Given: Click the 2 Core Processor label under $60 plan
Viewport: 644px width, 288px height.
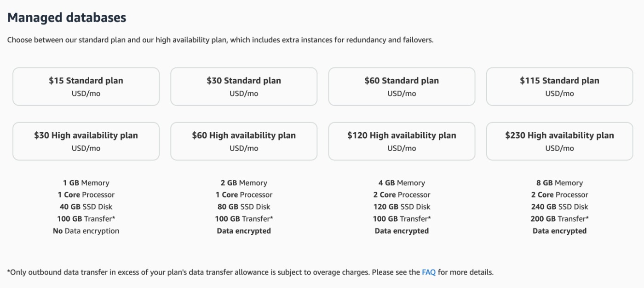Looking at the screenshot, I should click(402, 194).
